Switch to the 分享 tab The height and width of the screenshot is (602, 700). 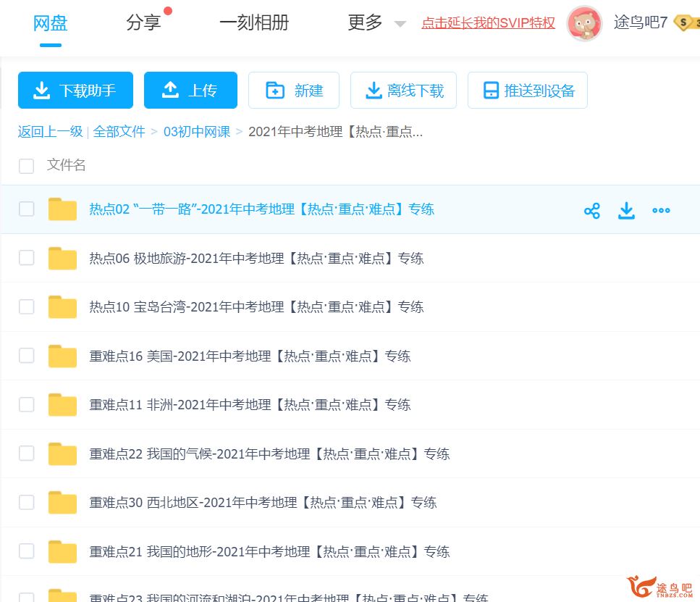click(143, 23)
